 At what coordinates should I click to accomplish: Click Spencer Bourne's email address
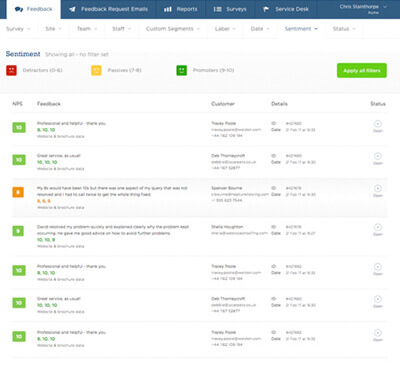[x=240, y=194]
